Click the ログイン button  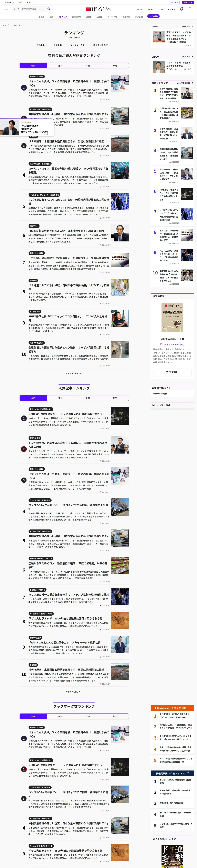tap(174, 2)
